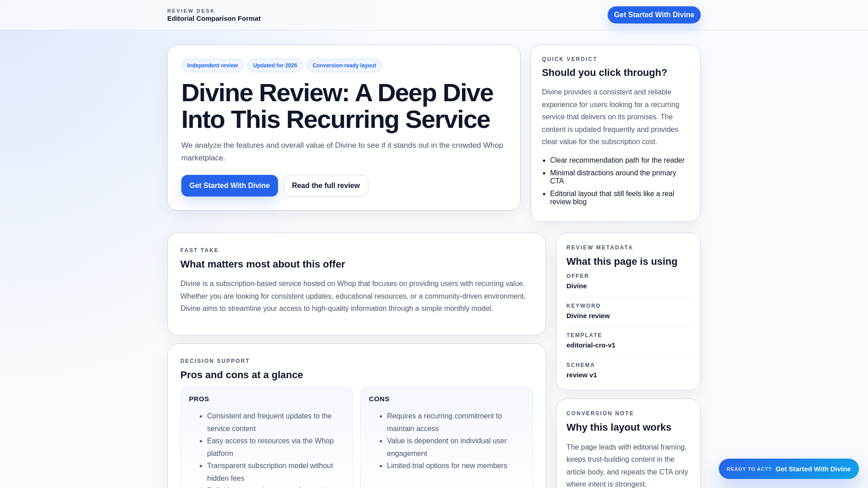Click the Pros and cons at a glance heading
Screen dimensions: 868x488
[x=241, y=375]
